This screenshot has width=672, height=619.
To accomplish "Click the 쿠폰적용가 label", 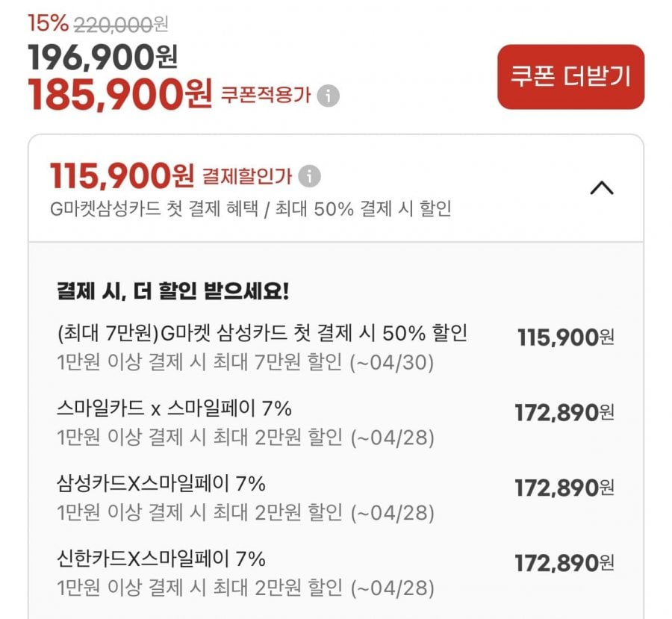I will [x=265, y=96].
